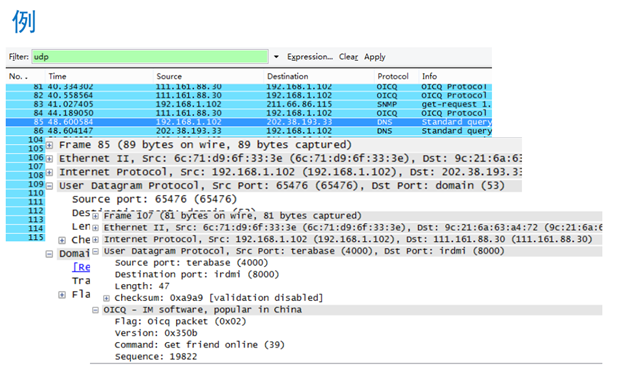Expand the Frame 85 tree node
The height and width of the screenshot is (371, 640).
tap(49, 145)
